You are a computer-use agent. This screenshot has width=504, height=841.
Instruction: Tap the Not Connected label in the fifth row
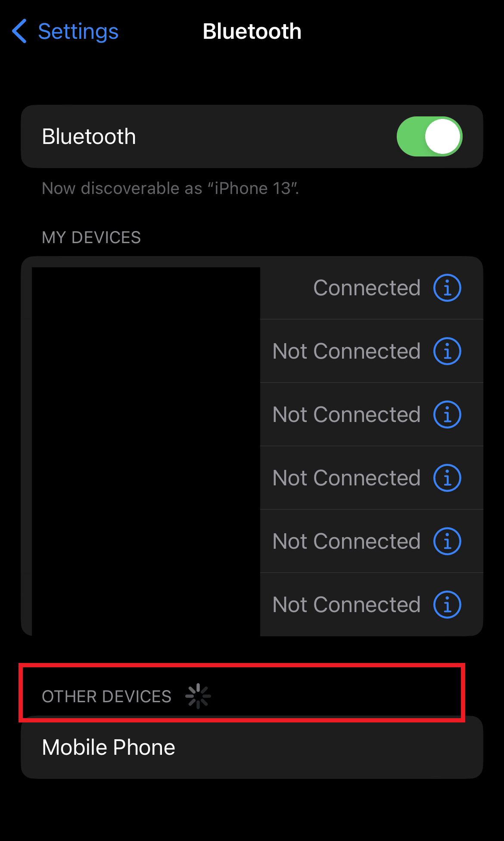[x=347, y=541]
